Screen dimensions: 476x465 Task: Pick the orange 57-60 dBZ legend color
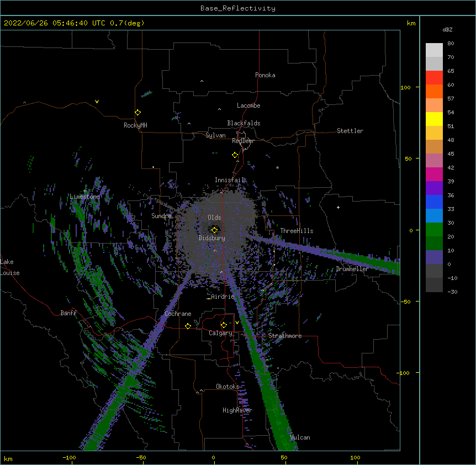[434, 91]
